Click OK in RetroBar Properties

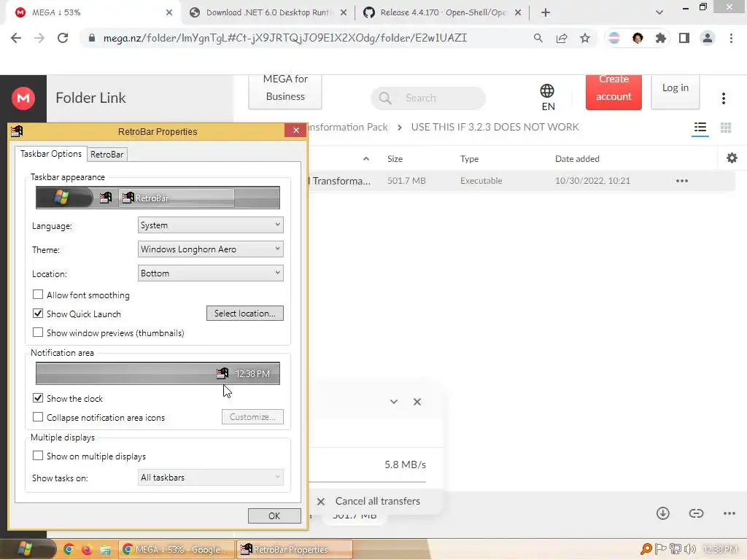(x=274, y=516)
